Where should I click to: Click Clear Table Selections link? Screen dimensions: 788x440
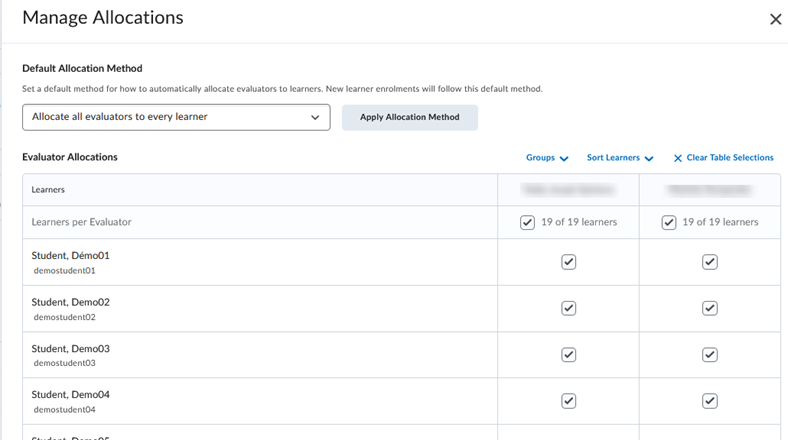click(x=729, y=158)
